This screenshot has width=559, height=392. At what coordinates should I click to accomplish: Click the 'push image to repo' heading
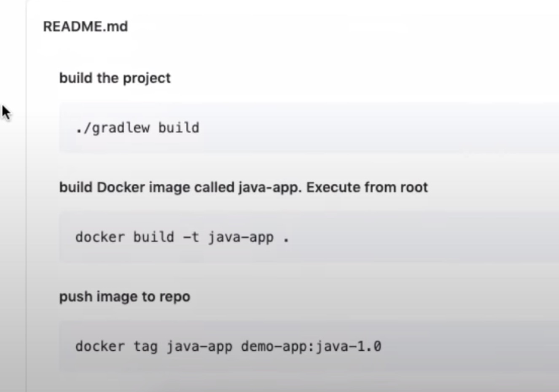pos(124,297)
